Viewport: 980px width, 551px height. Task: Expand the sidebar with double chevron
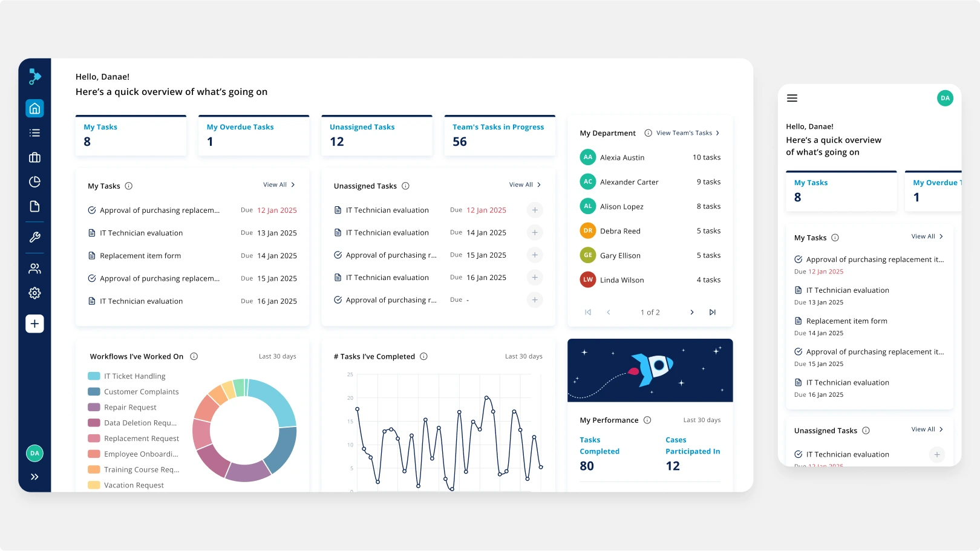(34, 477)
